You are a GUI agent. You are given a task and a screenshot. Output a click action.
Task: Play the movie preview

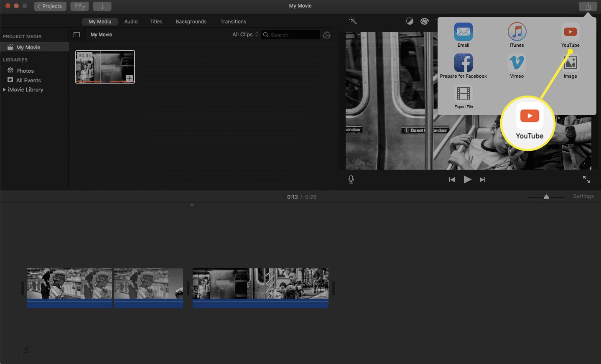pyautogui.click(x=467, y=180)
